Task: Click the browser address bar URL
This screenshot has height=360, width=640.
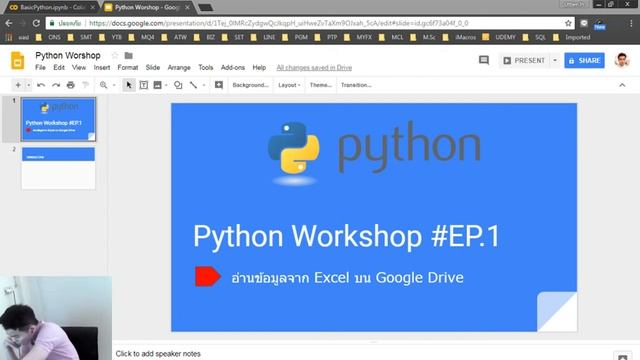Action: click(278, 23)
